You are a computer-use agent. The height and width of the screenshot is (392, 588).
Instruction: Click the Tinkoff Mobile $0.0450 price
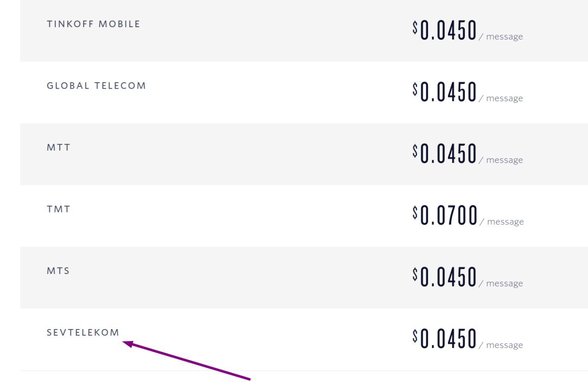pyautogui.click(x=444, y=30)
